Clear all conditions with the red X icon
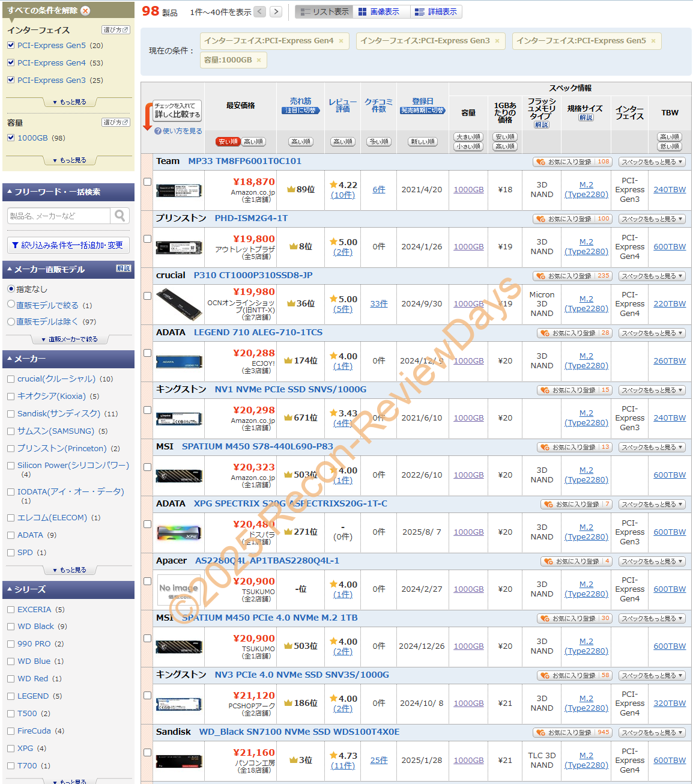Screen dimensions: 693x784 (x=85, y=10)
